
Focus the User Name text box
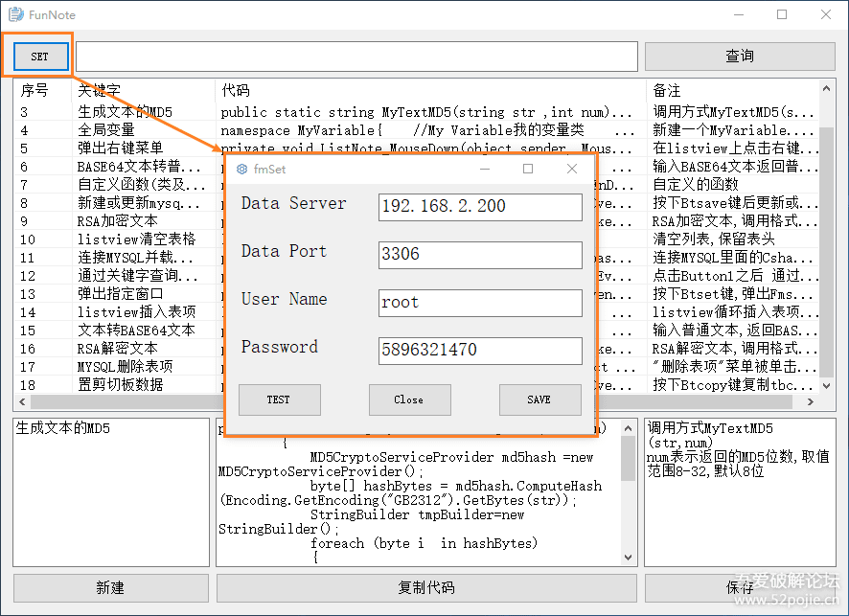click(x=480, y=303)
